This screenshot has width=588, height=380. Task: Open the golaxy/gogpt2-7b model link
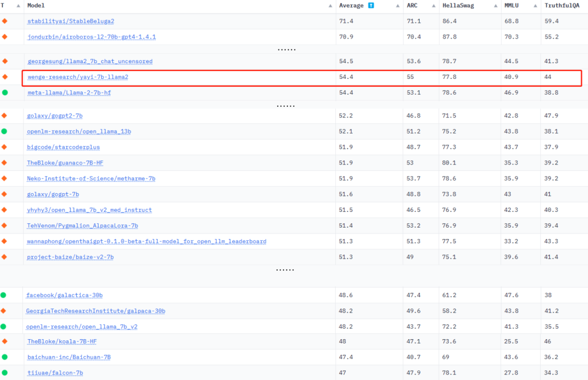click(55, 116)
